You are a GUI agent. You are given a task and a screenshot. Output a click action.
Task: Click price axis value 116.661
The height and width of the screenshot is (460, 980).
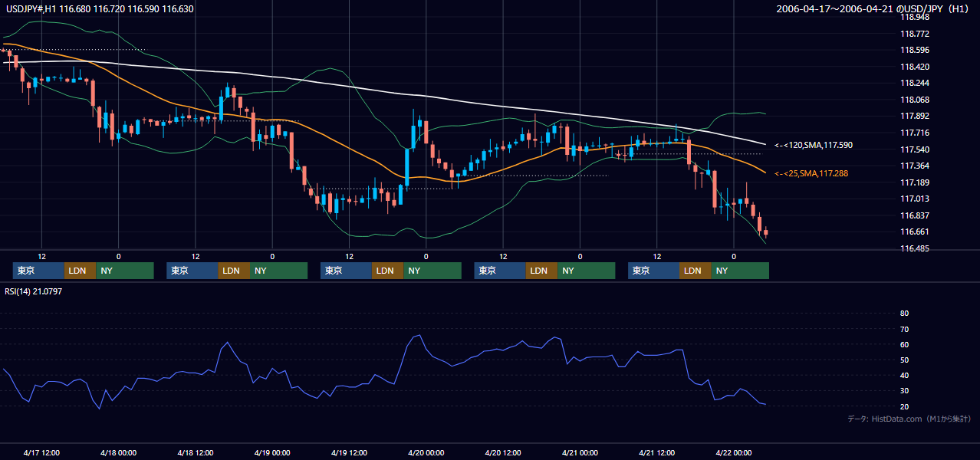pyautogui.click(x=914, y=232)
